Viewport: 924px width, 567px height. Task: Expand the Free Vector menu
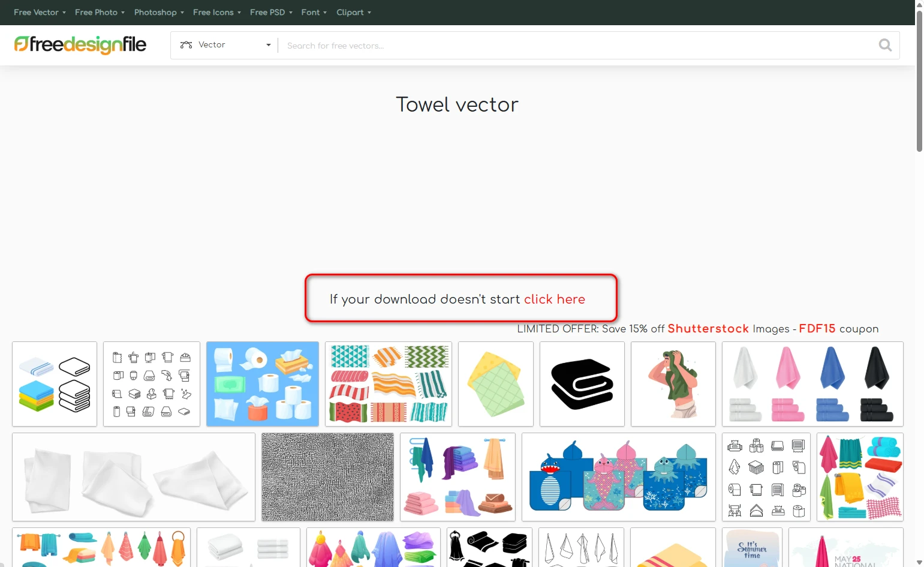40,12
